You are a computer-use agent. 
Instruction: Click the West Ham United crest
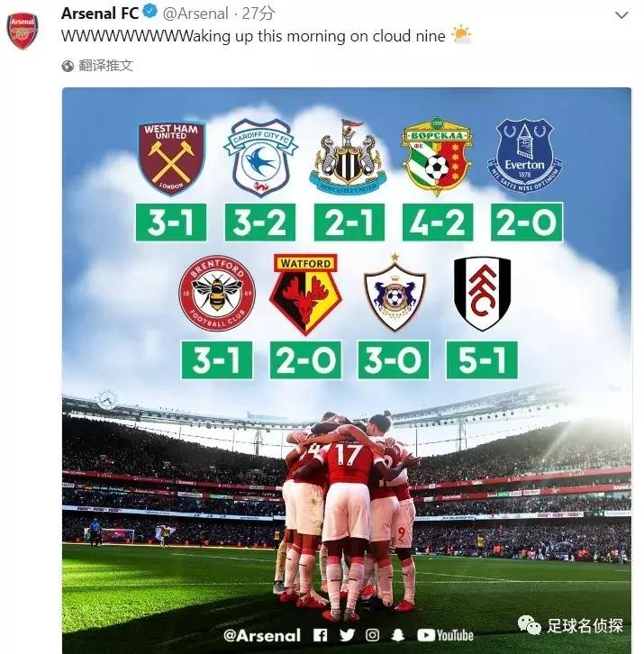coord(171,158)
